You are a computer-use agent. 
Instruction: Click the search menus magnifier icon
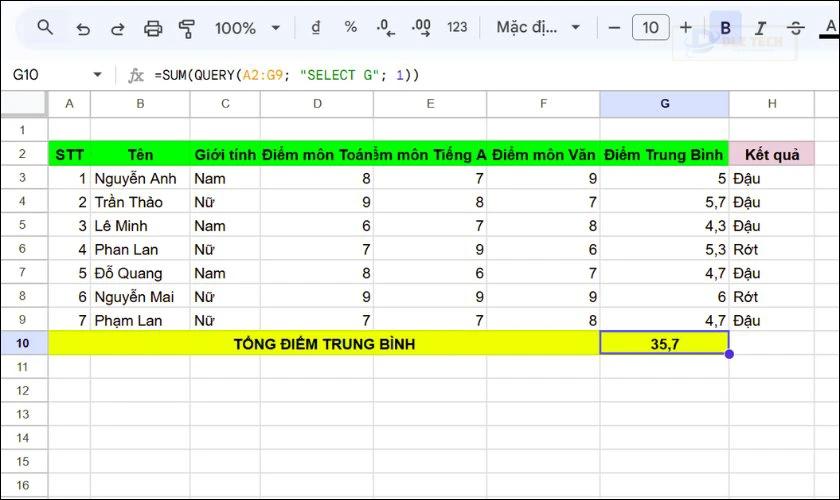45,27
